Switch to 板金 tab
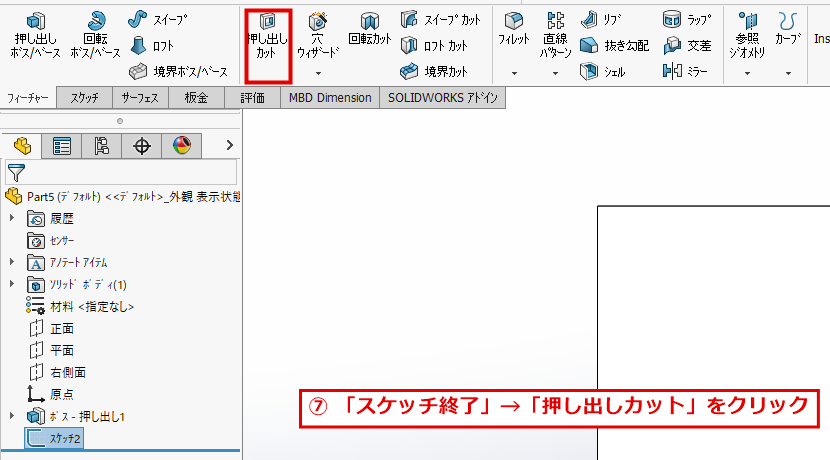The image size is (830, 460). (x=196, y=98)
